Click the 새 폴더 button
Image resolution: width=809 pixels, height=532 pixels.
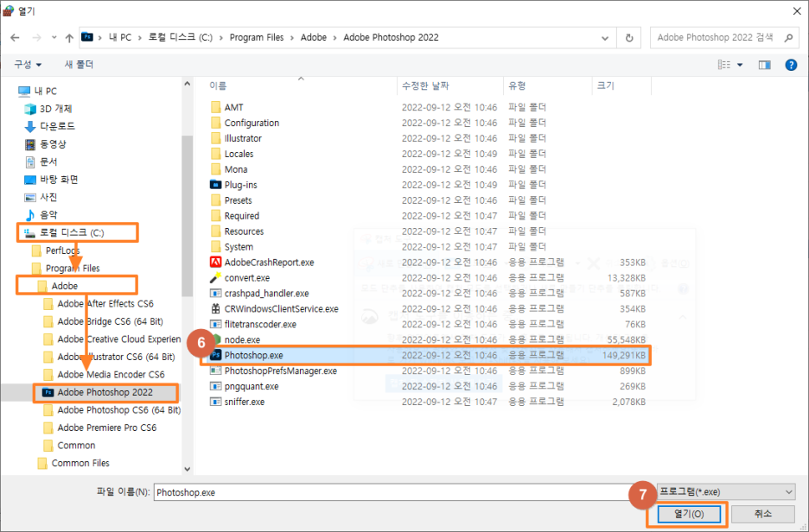tap(79, 65)
